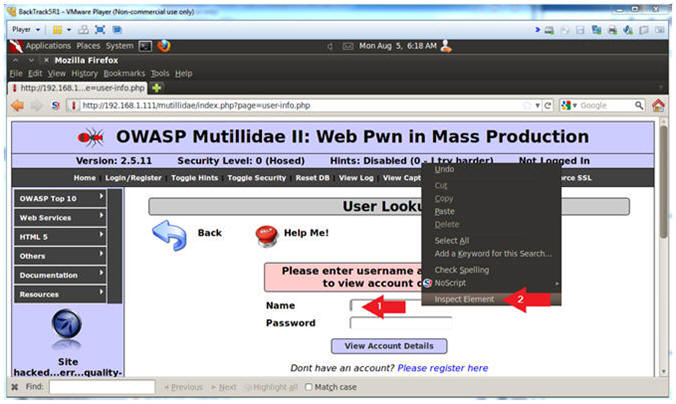
Task: Open the Firefox Bookmarks menu
Action: [x=124, y=74]
